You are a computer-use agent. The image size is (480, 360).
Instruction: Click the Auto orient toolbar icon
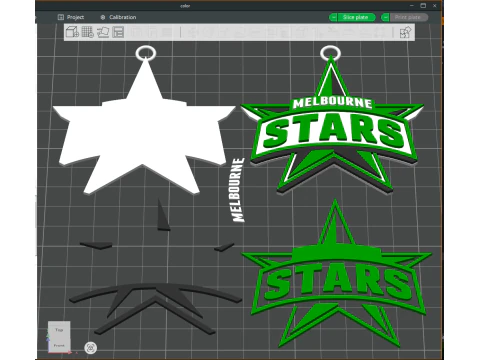pyautogui.click(x=103, y=32)
